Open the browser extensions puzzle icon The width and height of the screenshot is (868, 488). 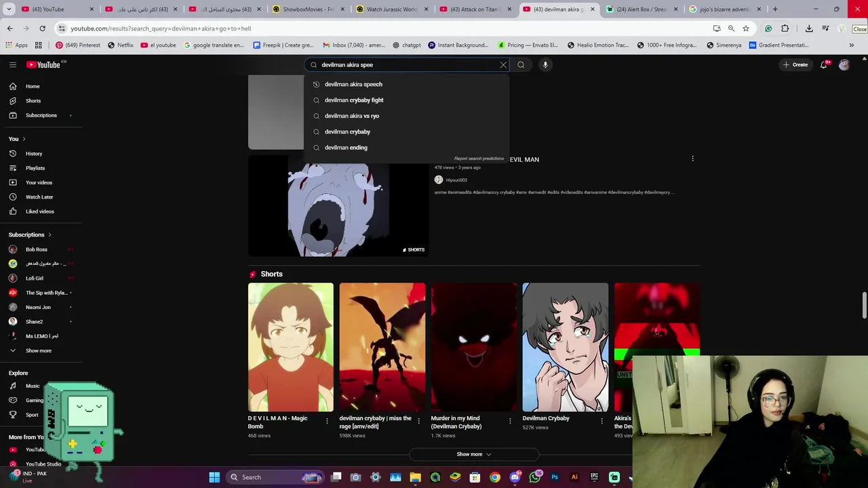pyautogui.click(x=785, y=28)
